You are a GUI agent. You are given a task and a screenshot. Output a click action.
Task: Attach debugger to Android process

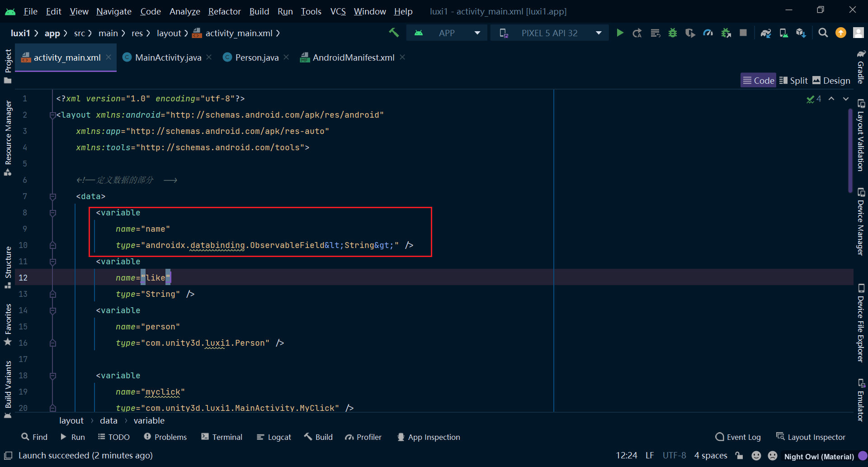(x=726, y=33)
